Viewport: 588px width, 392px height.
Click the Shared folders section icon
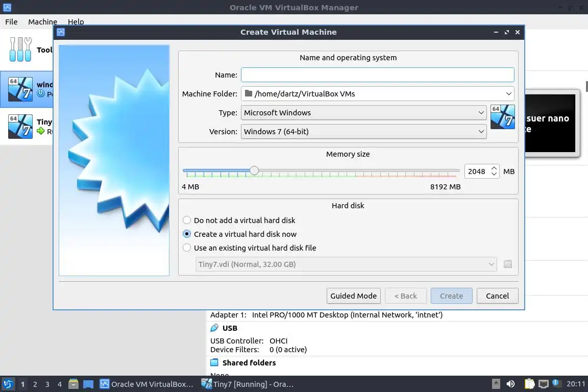[x=214, y=362]
